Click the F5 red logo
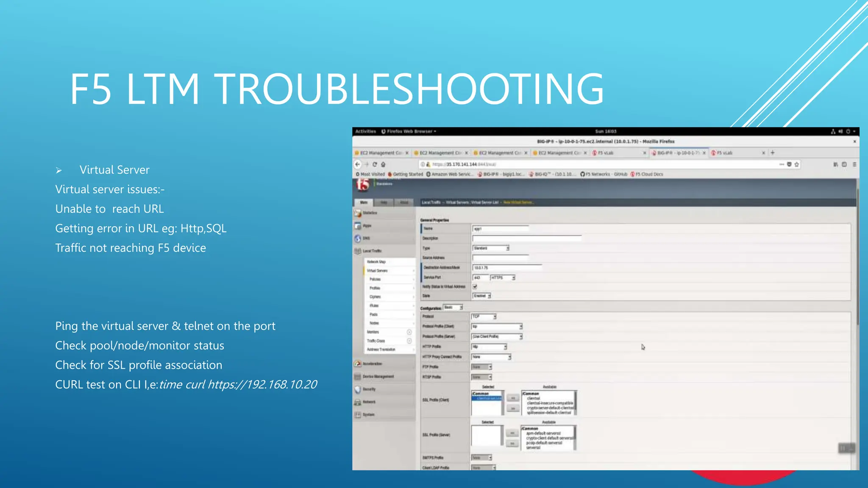868x488 pixels. click(x=363, y=184)
